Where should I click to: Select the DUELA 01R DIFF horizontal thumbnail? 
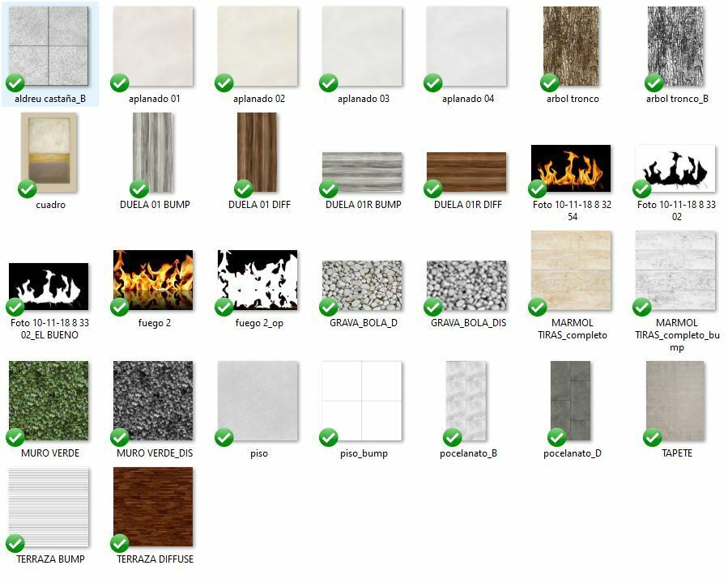point(466,172)
